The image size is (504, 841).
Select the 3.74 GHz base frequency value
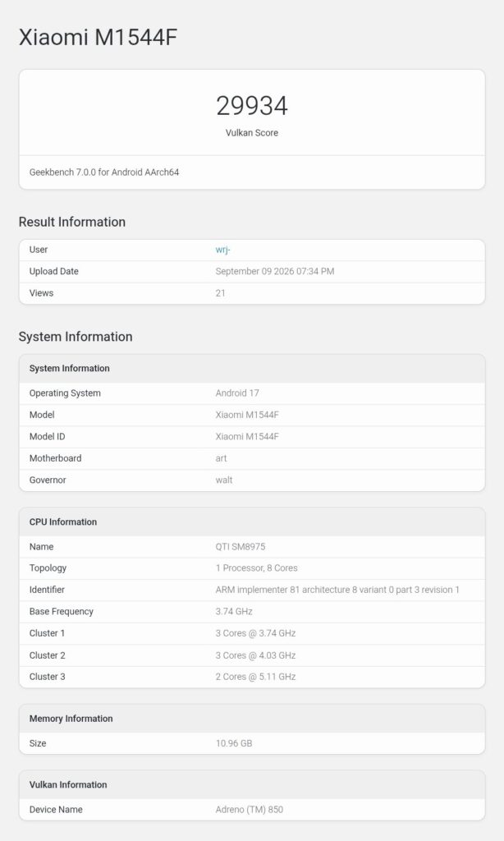[x=234, y=611]
